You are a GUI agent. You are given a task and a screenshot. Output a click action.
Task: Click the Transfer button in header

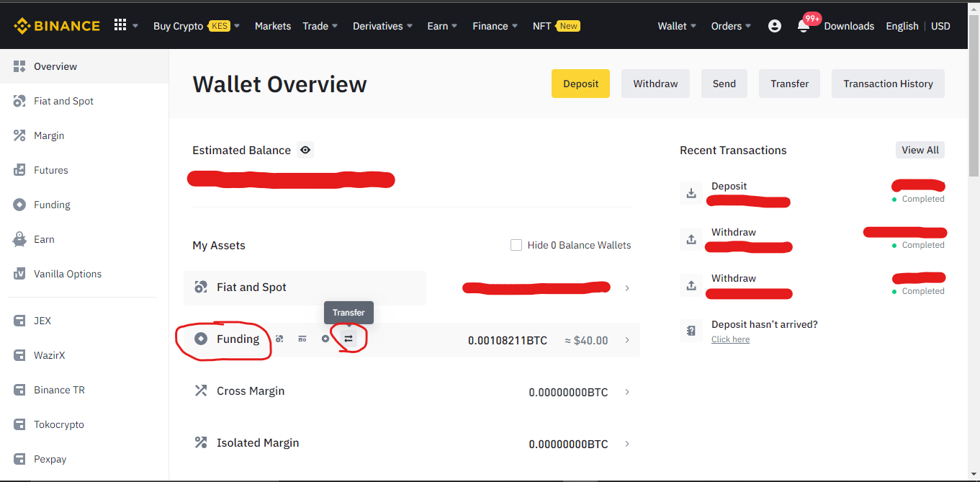pyautogui.click(x=790, y=84)
